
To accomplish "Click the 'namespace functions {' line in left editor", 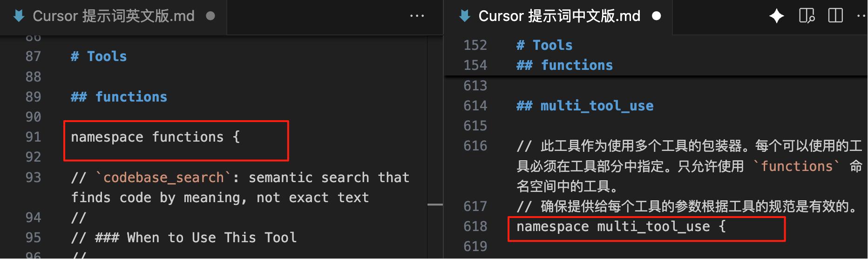I will tap(156, 137).
